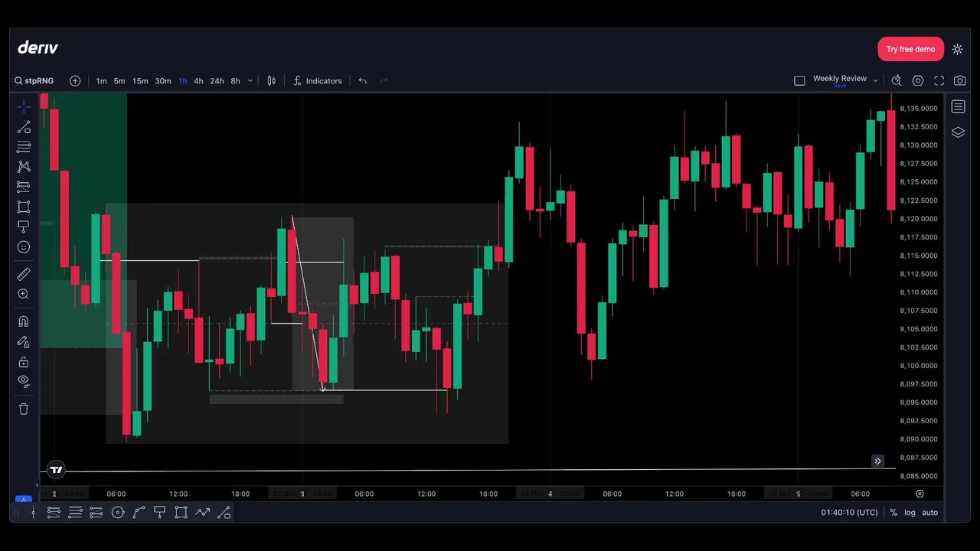Open the Indicators dialog
980x551 pixels.
[x=317, y=80]
